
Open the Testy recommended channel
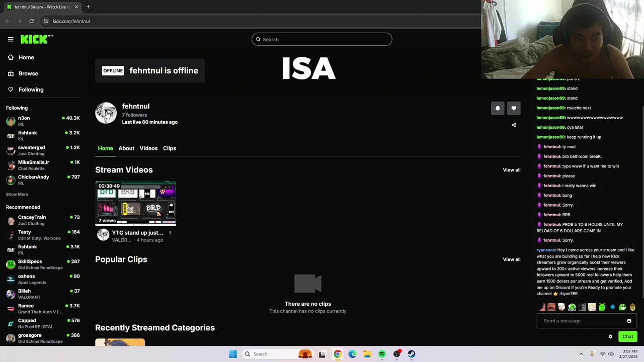(x=43, y=235)
